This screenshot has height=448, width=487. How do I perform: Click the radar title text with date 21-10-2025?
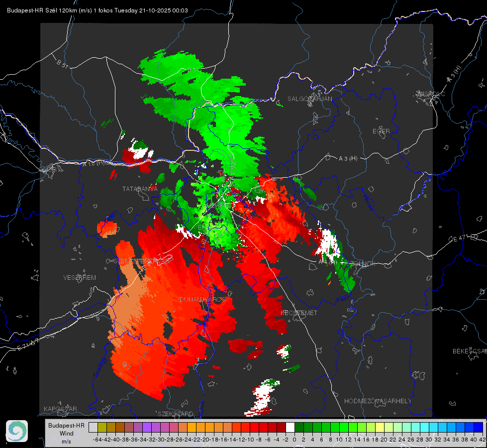coord(97,10)
